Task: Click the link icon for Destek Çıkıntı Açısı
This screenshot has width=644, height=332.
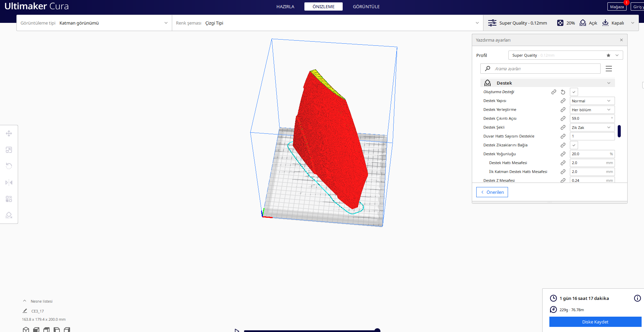Action: 563,118
